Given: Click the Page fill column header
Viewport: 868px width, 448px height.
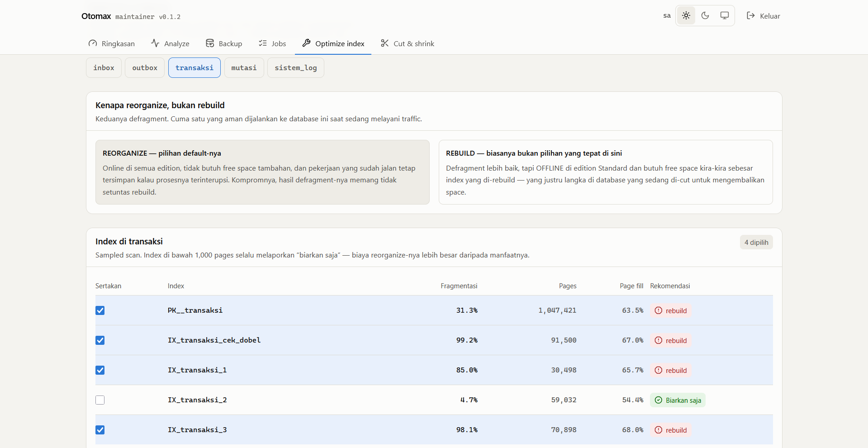Looking at the screenshot, I should [631, 286].
